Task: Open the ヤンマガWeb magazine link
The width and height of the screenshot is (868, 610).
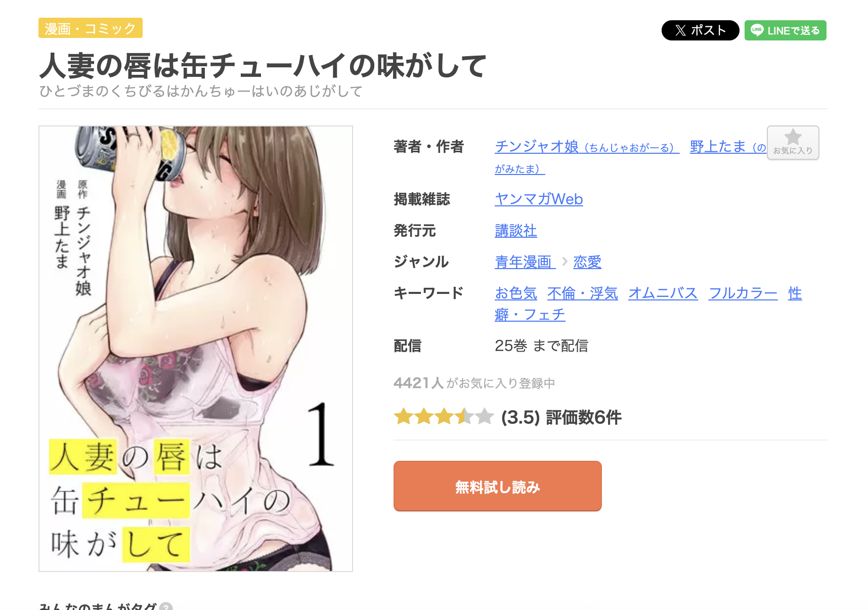Action: 539,199
